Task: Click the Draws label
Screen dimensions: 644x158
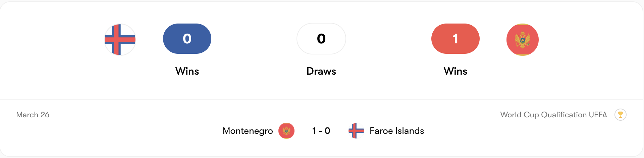Action: [321, 71]
